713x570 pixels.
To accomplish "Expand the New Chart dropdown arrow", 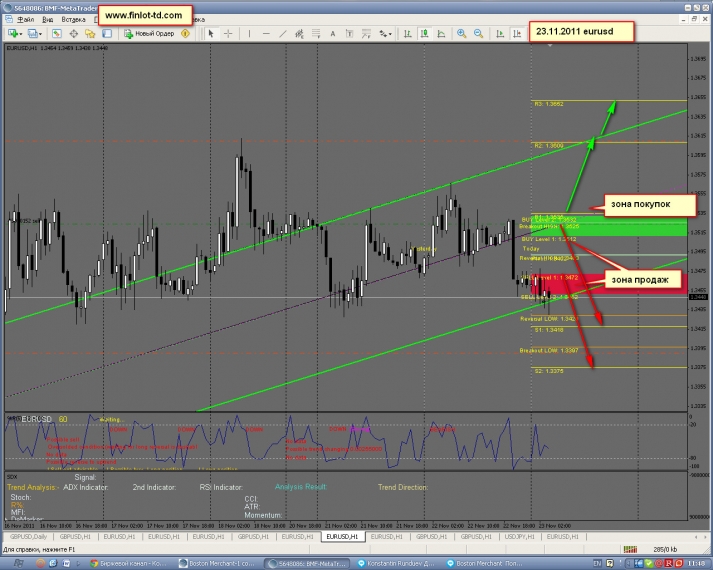I will (x=20, y=34).
